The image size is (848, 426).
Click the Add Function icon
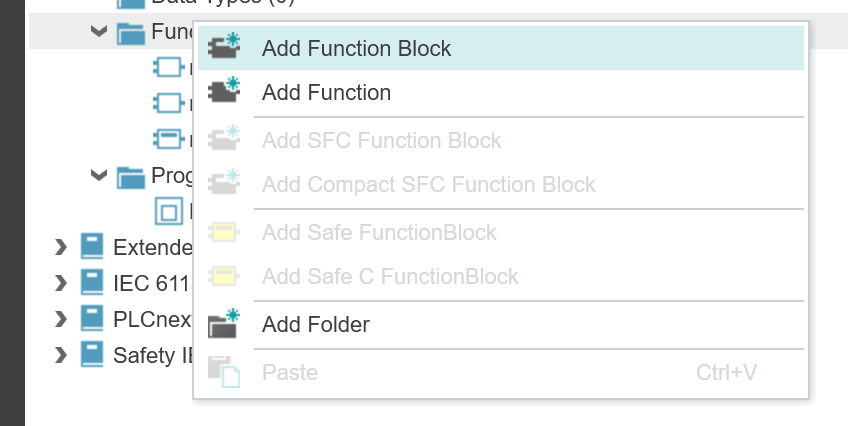[224, 90]
